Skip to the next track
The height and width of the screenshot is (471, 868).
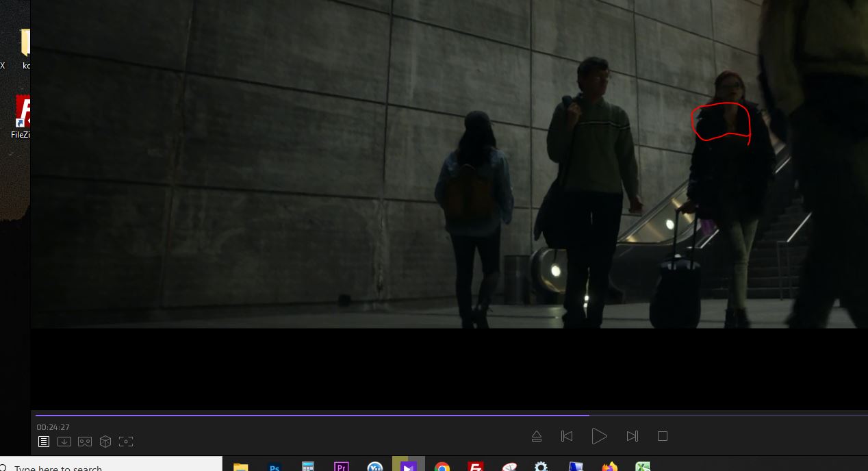632,436
